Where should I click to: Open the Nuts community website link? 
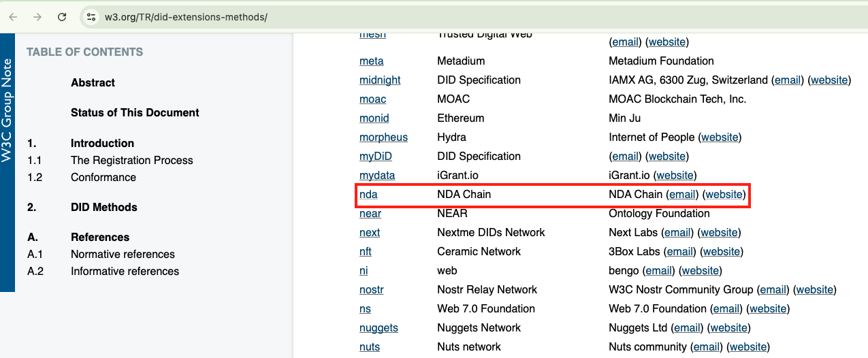(748, 346)
